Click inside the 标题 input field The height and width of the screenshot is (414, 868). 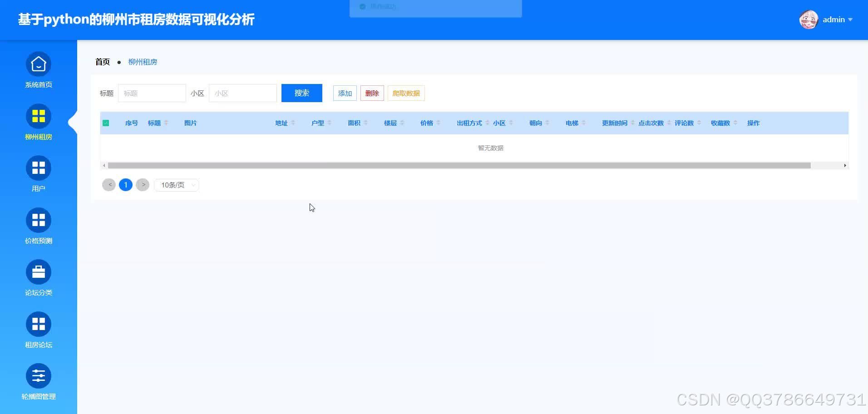click(152, 93)
